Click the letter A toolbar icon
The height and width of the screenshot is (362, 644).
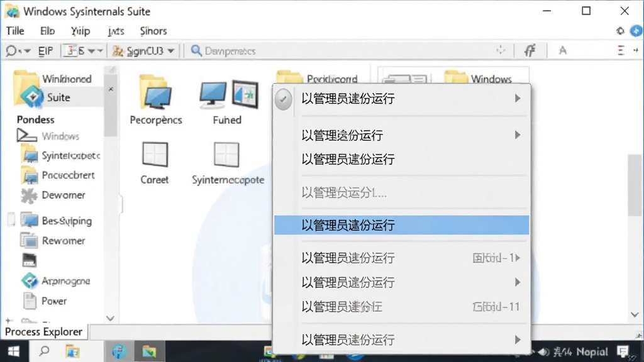click(563, 50)
